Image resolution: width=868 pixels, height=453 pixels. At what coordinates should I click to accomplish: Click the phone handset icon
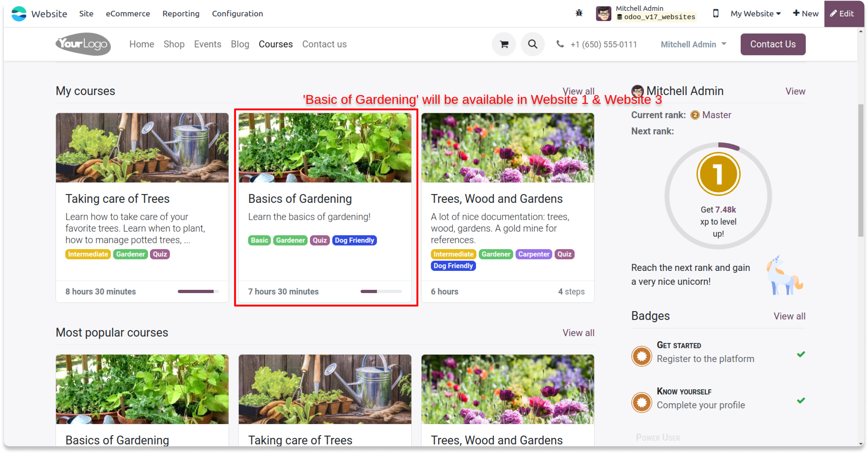[x=560, y=44]
